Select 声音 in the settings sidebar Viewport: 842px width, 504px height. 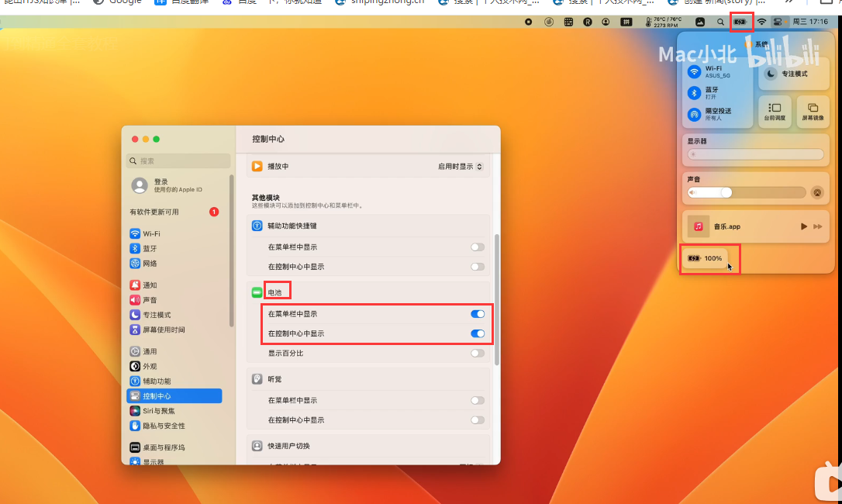click(x=174, y=300)
